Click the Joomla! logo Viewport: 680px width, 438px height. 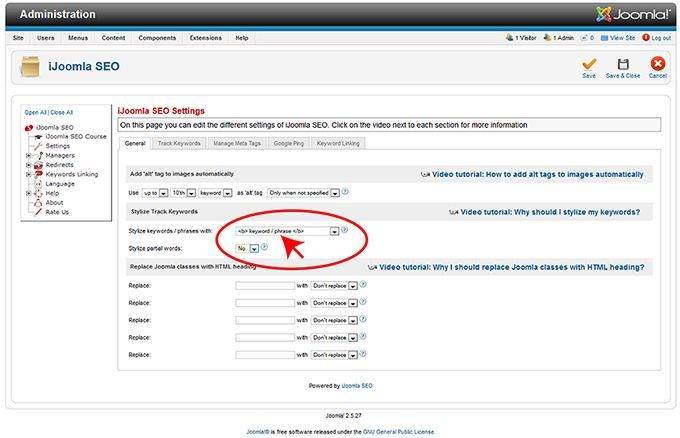click(633, 14)
